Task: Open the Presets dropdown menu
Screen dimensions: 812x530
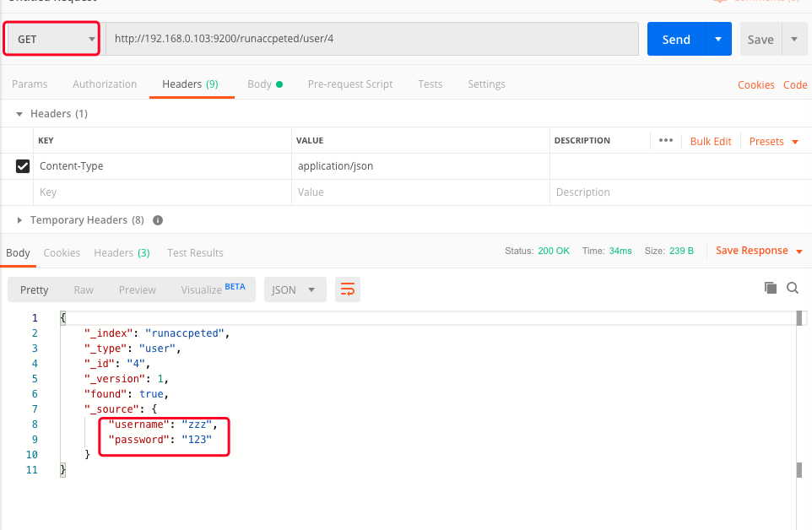Action: click(x=773, y=142)
